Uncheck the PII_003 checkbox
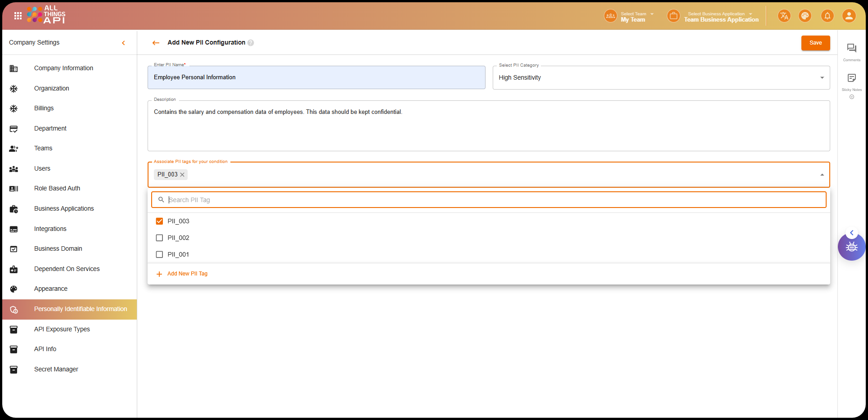 coord(159,221)
